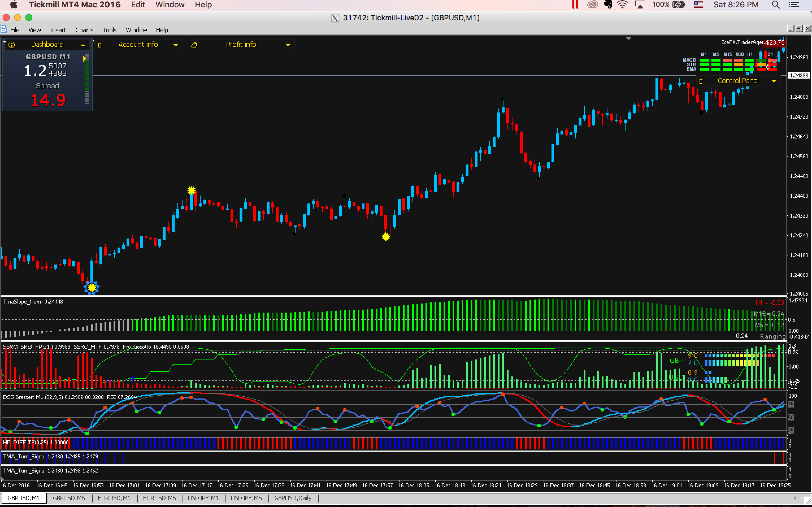Click the Account info rectangle icon
This screenshot has width=812, height=507.
pyautogui.click(x=99, y=45)
